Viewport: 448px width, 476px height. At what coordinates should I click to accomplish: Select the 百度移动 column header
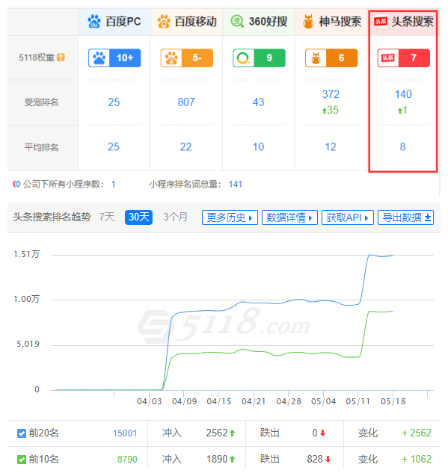[x=187, y=22]
